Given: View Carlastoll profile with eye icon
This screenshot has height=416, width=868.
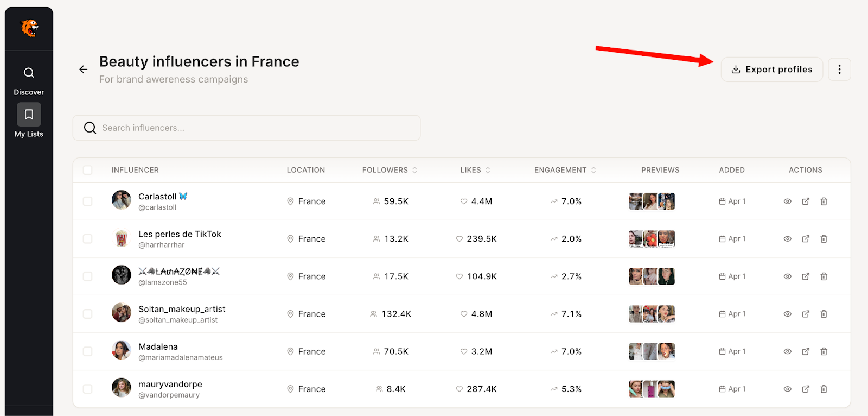Looking at the screenshot, I should [x=787, y=201].
